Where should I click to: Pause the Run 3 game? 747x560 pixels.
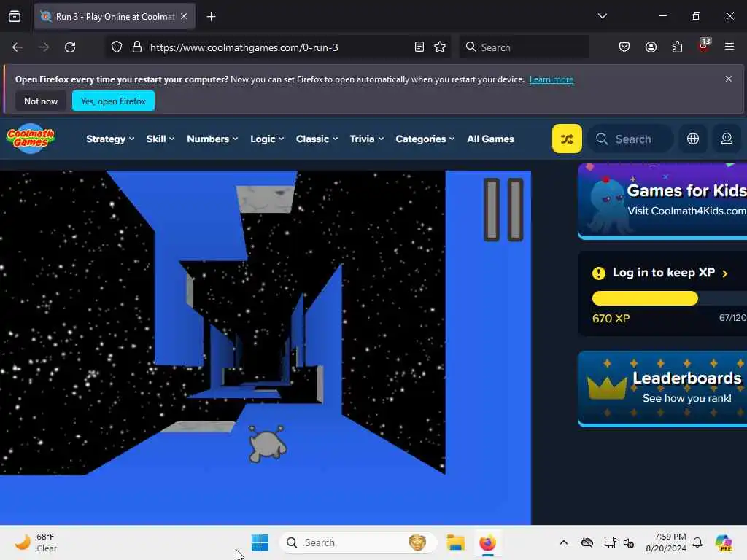coord(503,209)
